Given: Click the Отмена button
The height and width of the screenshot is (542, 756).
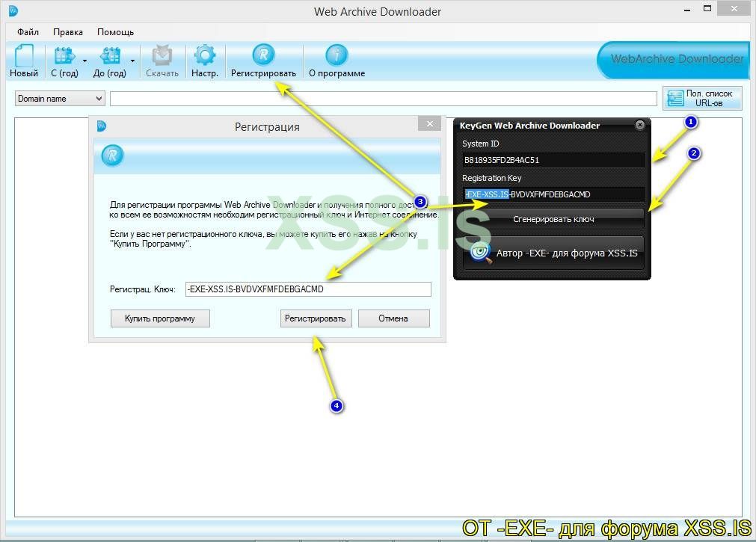Looking at the screenshot, I should click(x=393, y=318).
